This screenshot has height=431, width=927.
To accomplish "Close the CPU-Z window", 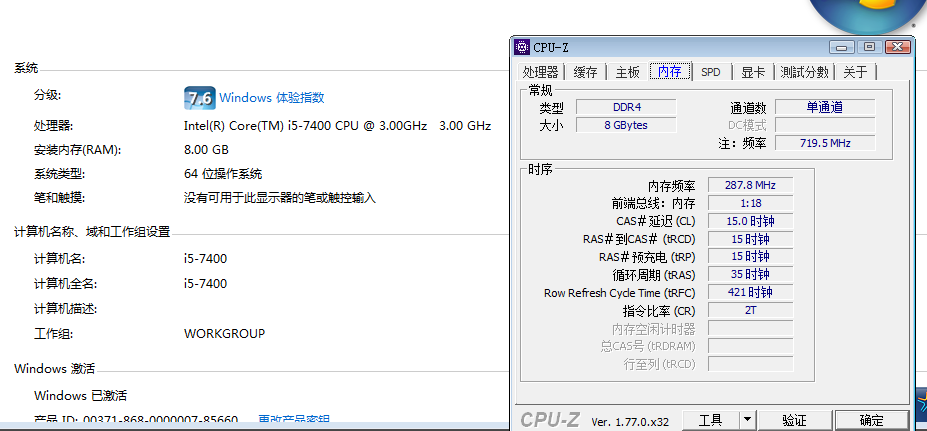I will tap(897, 47).
